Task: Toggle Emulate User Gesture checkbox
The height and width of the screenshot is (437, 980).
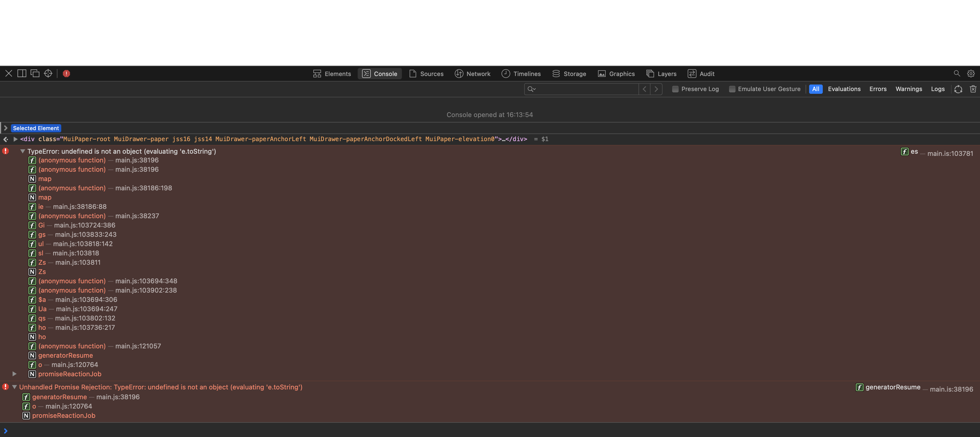Action: pos(732,89)
